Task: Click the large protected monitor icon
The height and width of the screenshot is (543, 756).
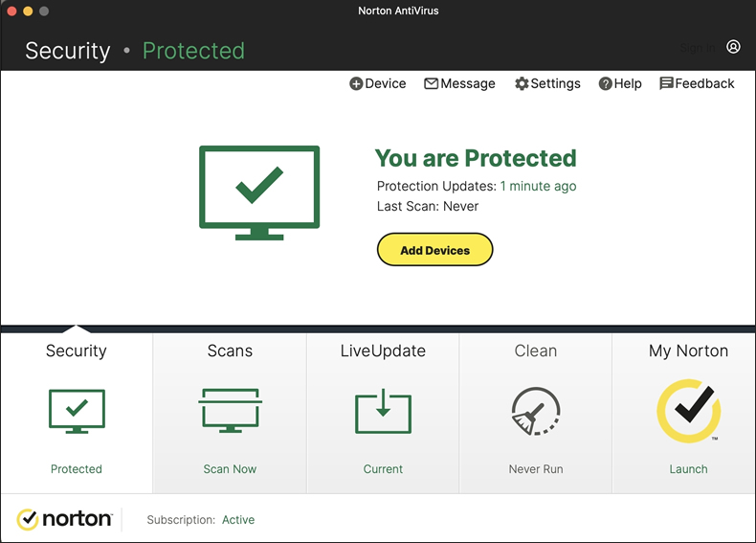Action: pyautogui.click(x=259, y=192)
